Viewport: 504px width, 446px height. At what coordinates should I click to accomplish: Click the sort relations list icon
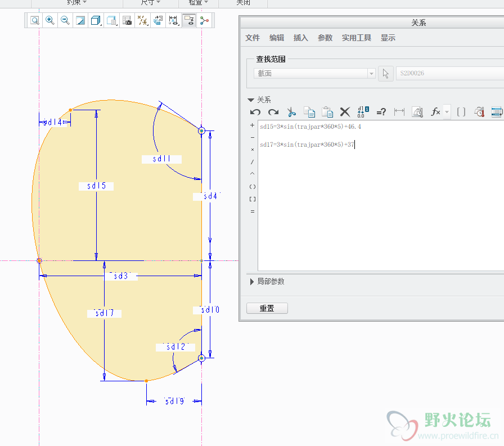[x=497, y=112]
